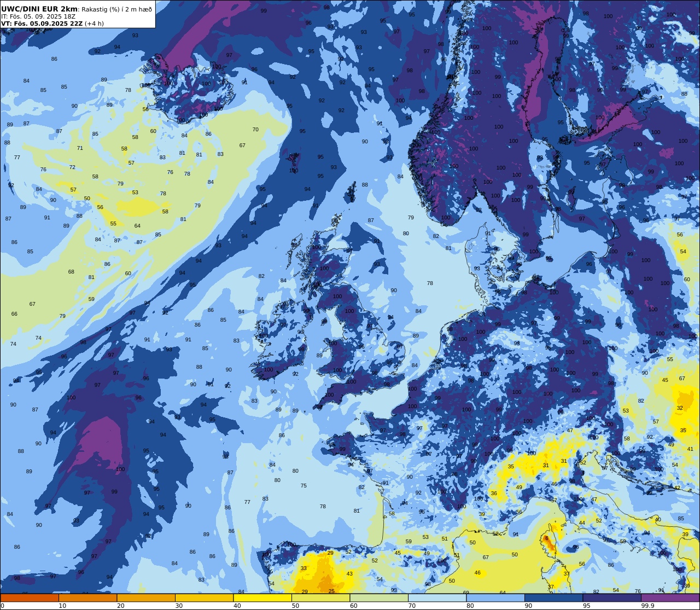Click the 70–80 light blue legend swatch
The image size is (700, 610).
coord(437,597)
